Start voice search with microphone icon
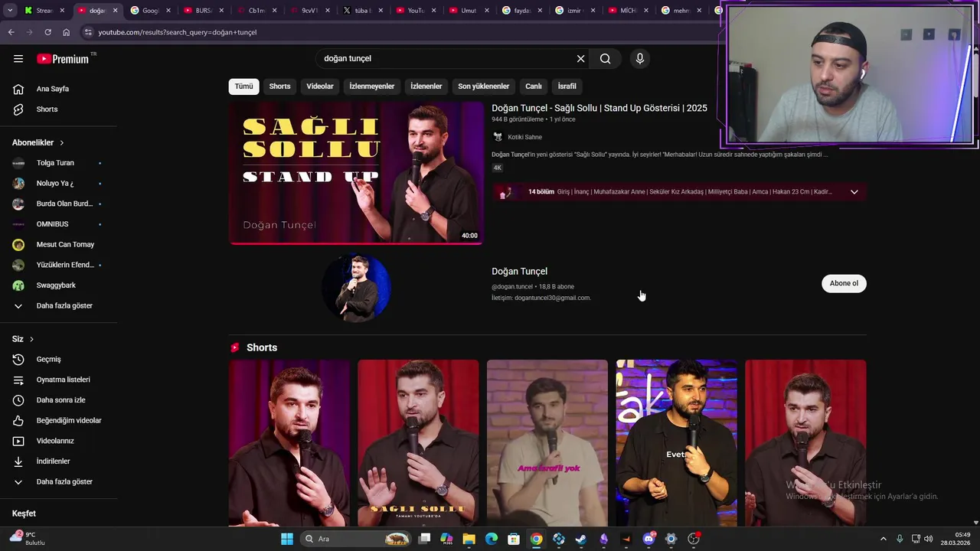Viewport: 980px width, 551px height. click(x=640, y=59)
